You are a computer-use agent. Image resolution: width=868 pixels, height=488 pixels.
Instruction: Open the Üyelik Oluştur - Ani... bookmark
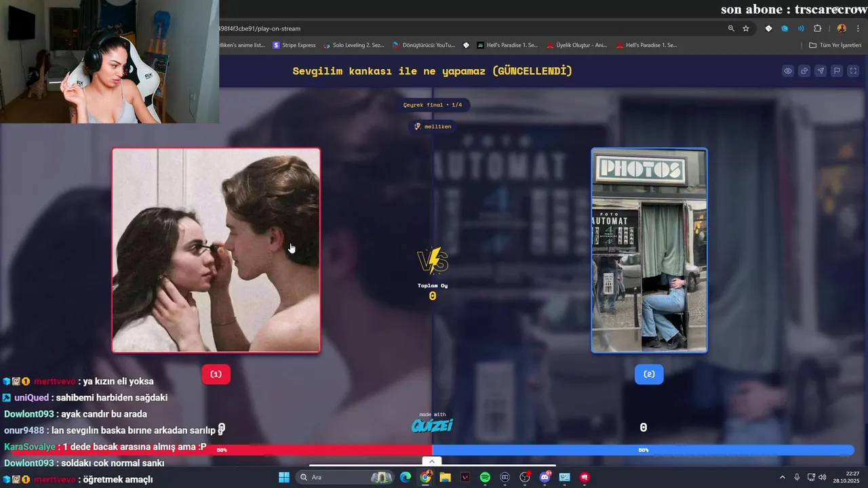(576, 45)
